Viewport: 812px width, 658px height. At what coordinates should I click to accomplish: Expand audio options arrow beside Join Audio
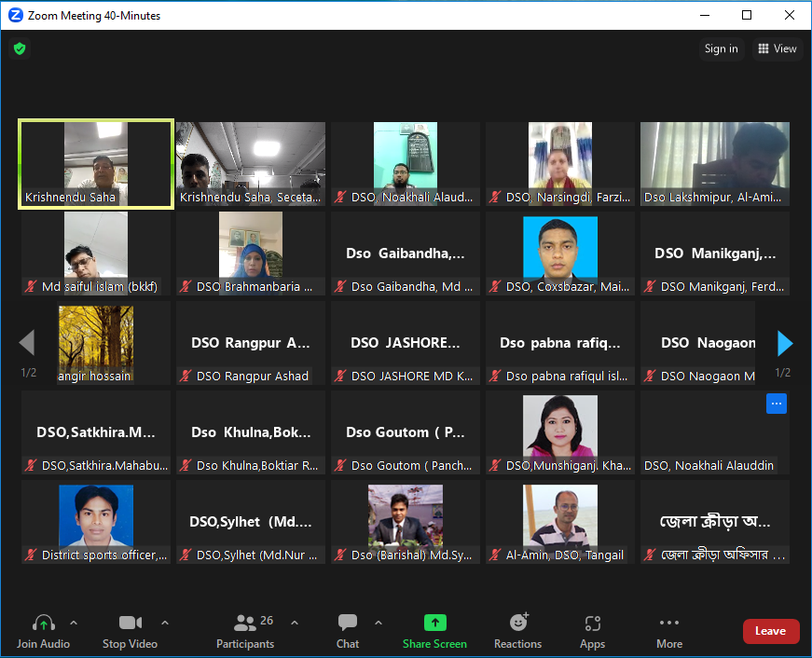coord(74,623)
